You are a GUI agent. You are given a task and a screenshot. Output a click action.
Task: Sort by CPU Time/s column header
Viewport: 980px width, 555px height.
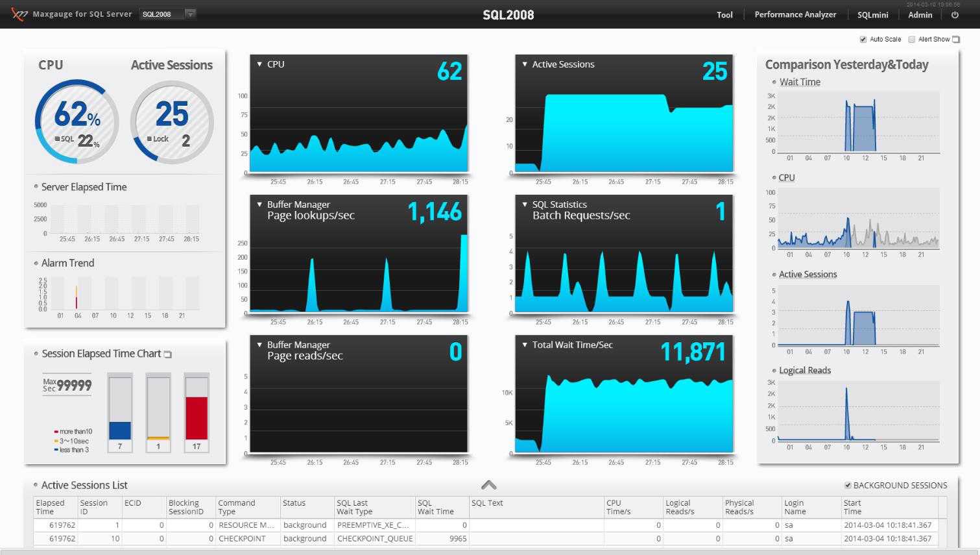tap(633, 507)
